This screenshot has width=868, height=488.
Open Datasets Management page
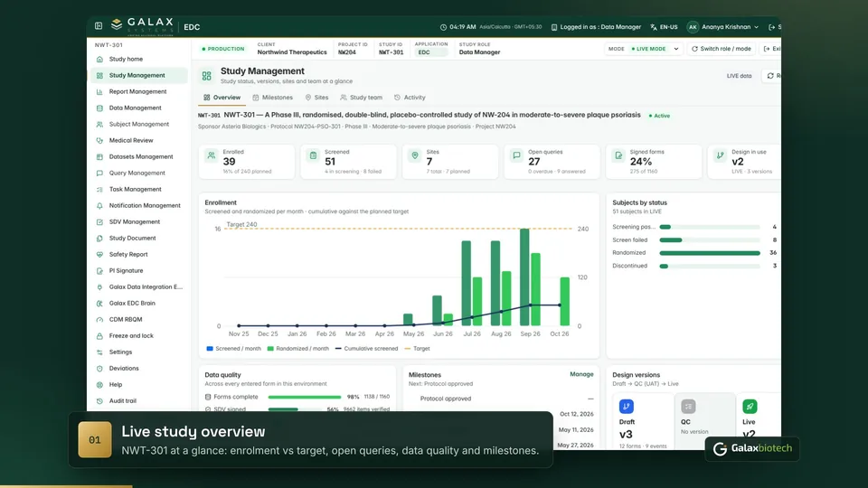click(x=139, y=156)
